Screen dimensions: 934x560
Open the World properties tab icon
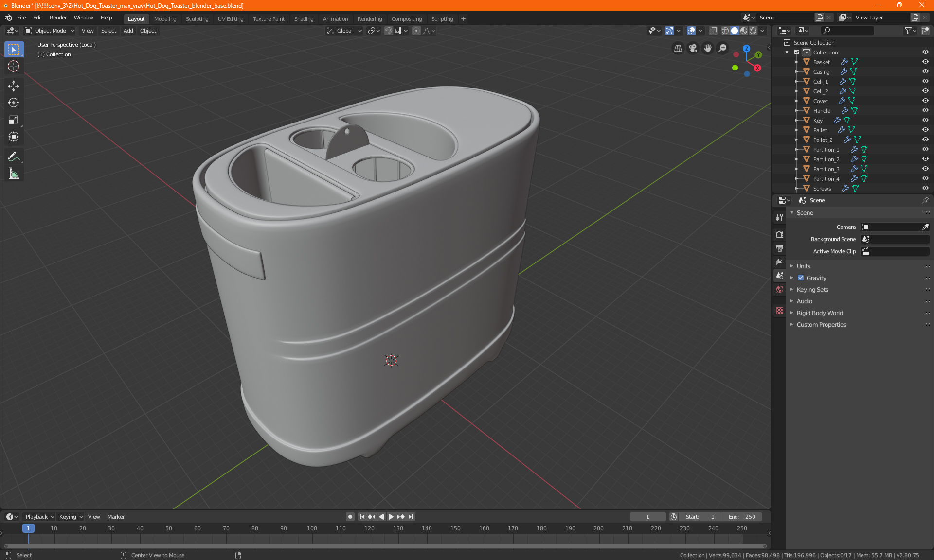pyautogui.click(x=780, y=289)
